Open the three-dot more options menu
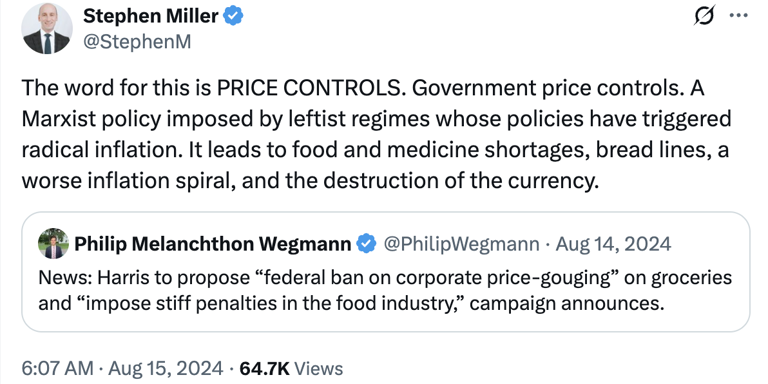Image resolution: width=768 pixels, height=384 pixels. coord(739,15)
